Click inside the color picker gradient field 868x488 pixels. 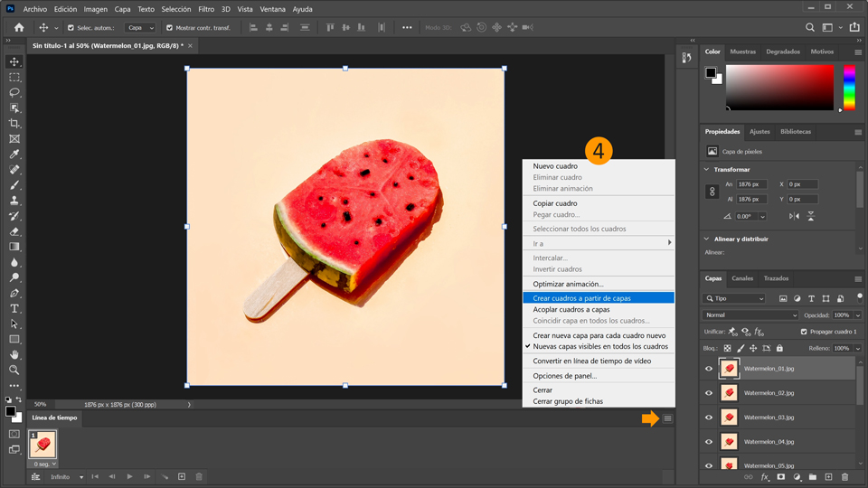(x=779, y=88)
